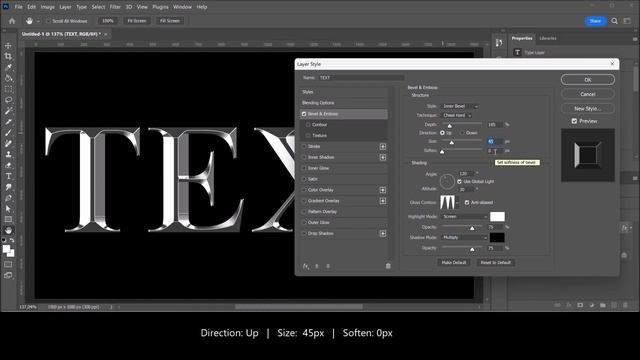Image resolution: width=640 pixels, height=360 pixels.
Task: Open the Style dropdown showing Inner Bevel
Action: point(460,106)
